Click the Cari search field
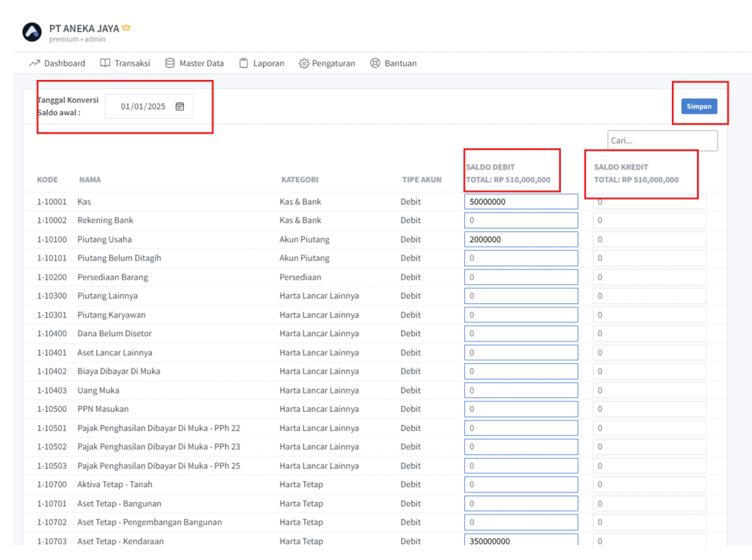752x560 pixels. pyautogui.click(x=662, y=141)
